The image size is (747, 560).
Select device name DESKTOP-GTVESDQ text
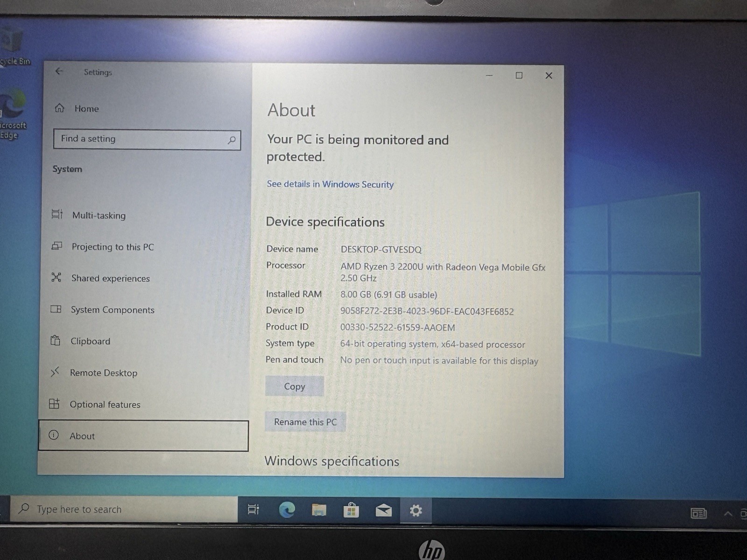pos(381,250)
